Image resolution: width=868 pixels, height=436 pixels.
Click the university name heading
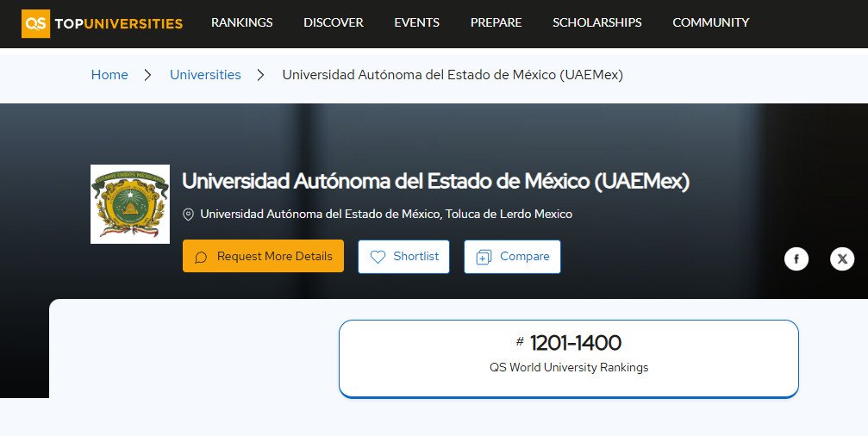coord(435,182)
